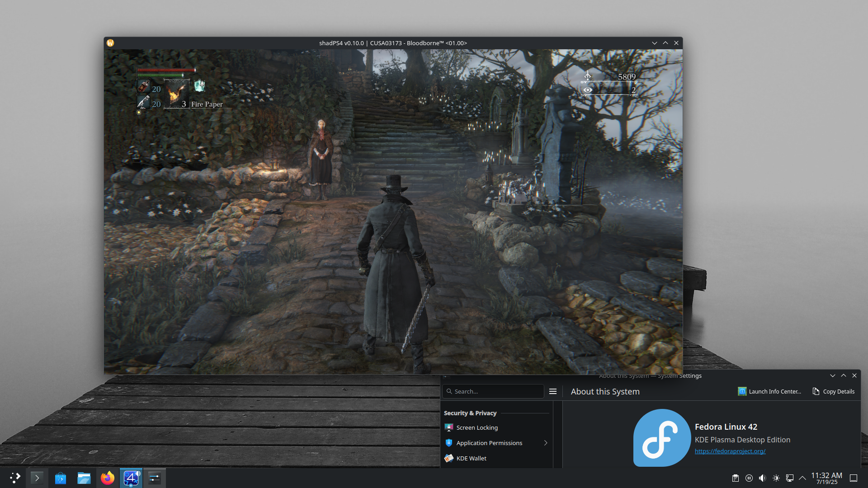The height and width of the screenshot is (488, 868).
Task: Open fedoraproject.org link
Action: pos(730,451)
